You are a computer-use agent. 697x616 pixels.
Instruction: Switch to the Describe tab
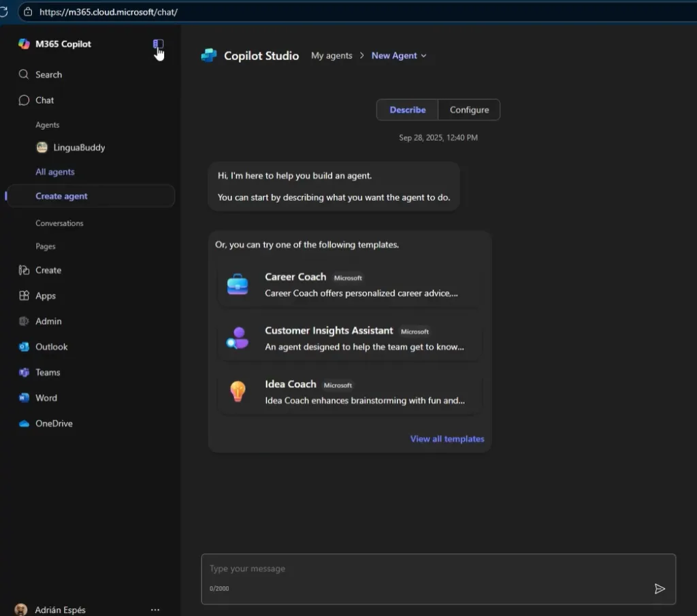pos(407,110)
